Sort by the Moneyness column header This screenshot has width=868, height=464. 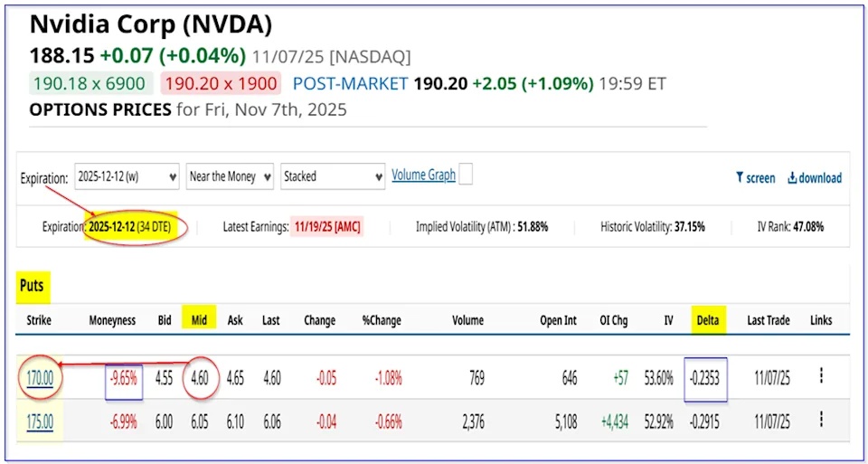112,320
